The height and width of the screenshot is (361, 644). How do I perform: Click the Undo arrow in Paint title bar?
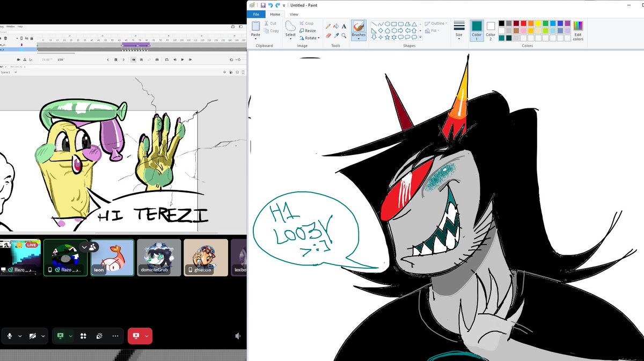click(270, 5)
